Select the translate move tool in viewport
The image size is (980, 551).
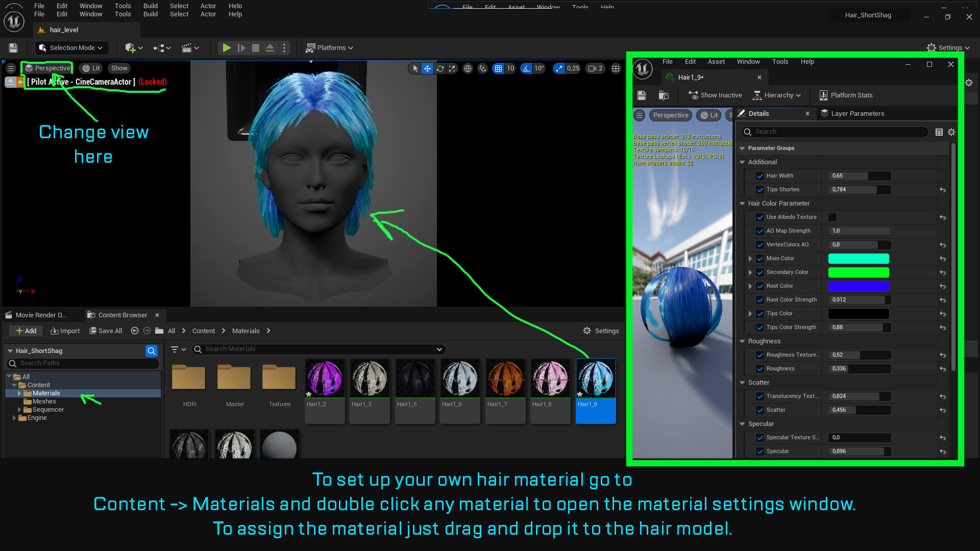click(427, 68)
